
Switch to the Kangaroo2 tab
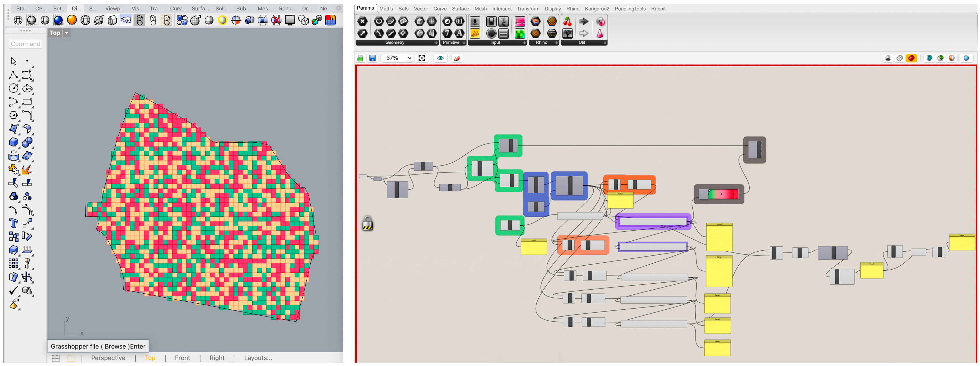pyautogui.click(x=597, y=9)
